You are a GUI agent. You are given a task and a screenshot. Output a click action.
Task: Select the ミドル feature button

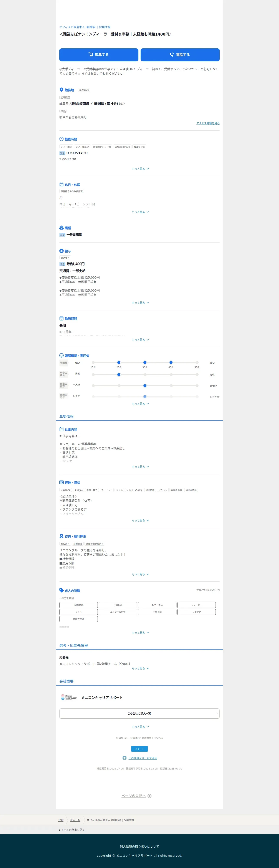coord(79,612)
